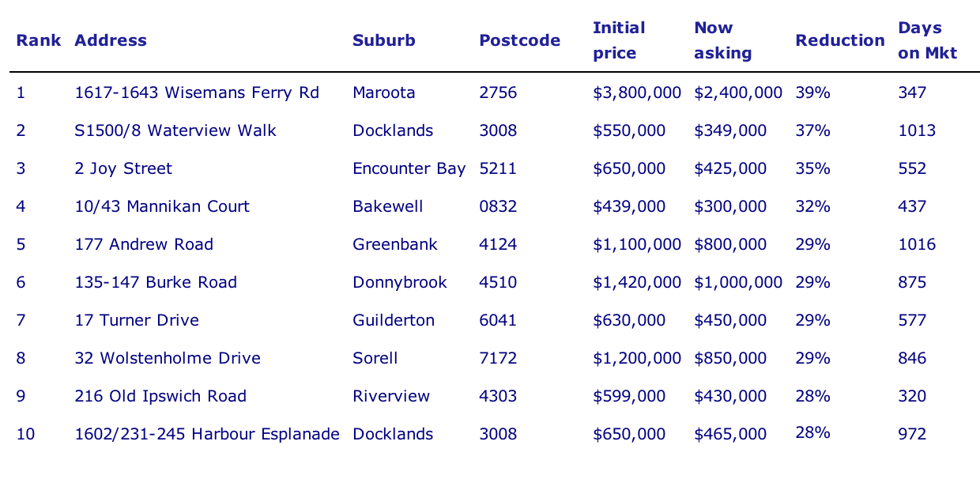Click the 177 Andrew Road address
The height and width of the screenshot is (479, 980).
pos(144,244)
